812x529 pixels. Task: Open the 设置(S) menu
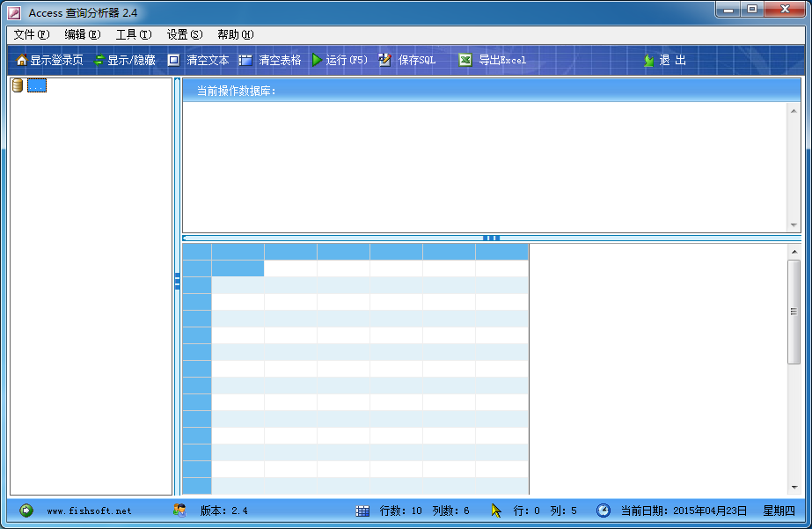[x=185, y=34]
